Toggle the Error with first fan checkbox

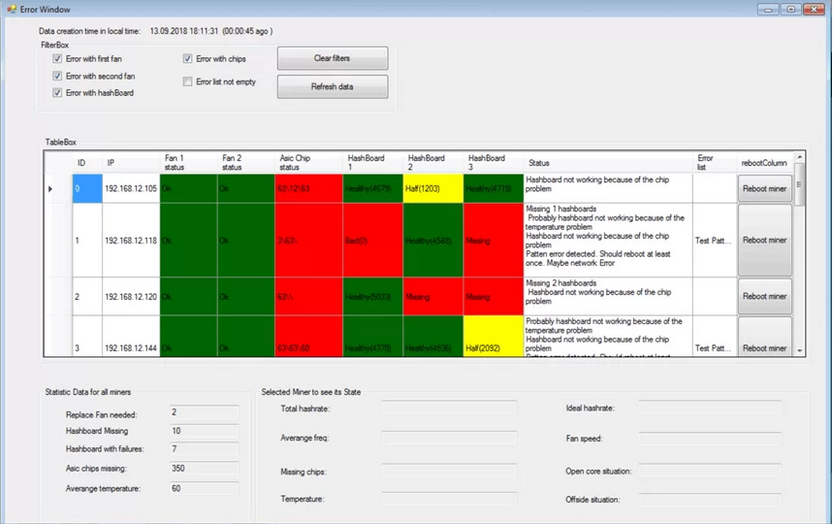[57, 58]
